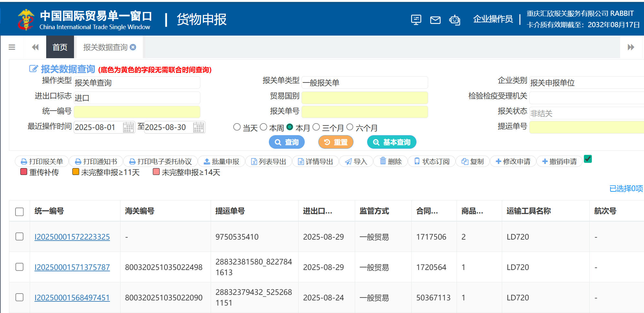Switch to the 首页 tab

[x=60, y=47]
